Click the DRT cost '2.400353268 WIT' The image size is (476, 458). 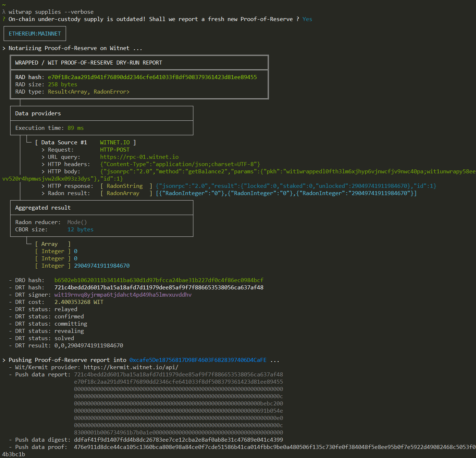pyautogui.click(x=79, y=302)
